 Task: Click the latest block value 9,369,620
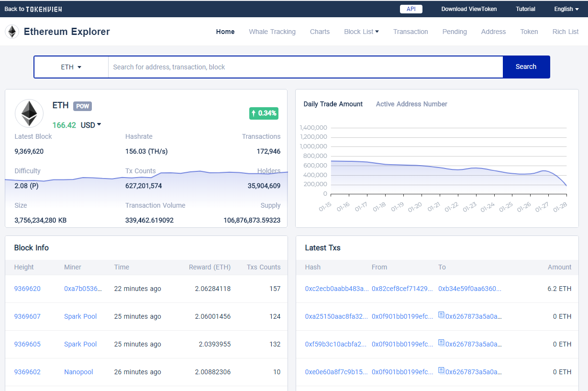(x=29, y=151)
